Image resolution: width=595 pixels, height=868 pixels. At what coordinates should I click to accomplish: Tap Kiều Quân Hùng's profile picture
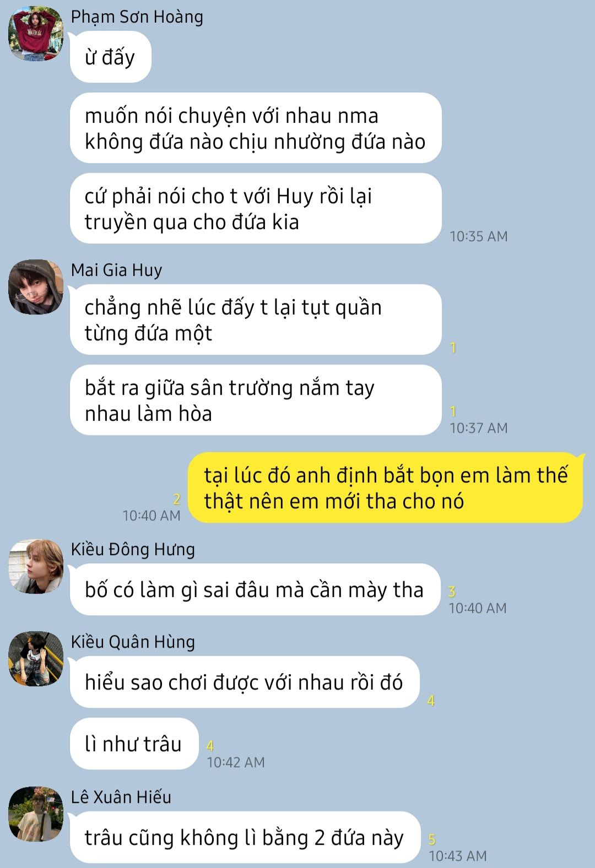[x=36, y=659]
